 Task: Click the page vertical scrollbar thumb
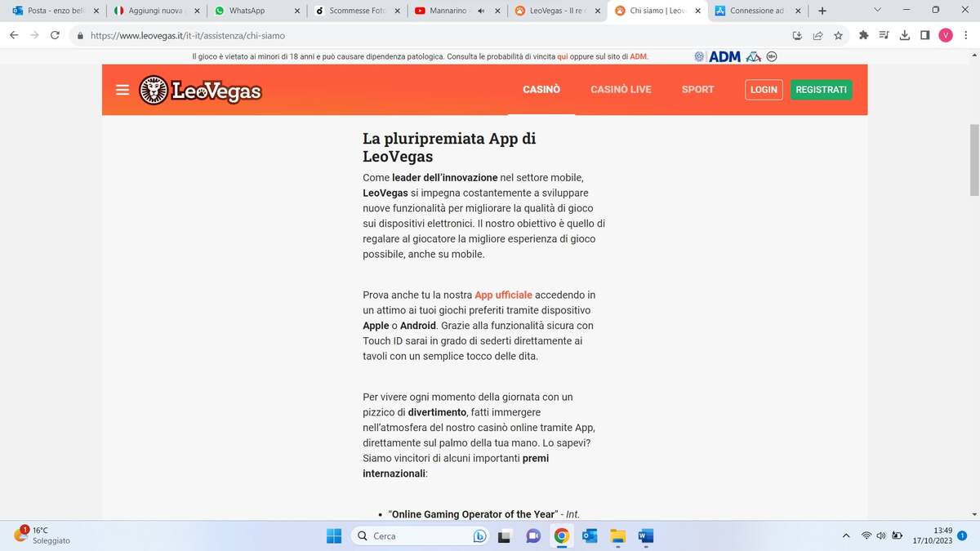click(x=973, y=161)
